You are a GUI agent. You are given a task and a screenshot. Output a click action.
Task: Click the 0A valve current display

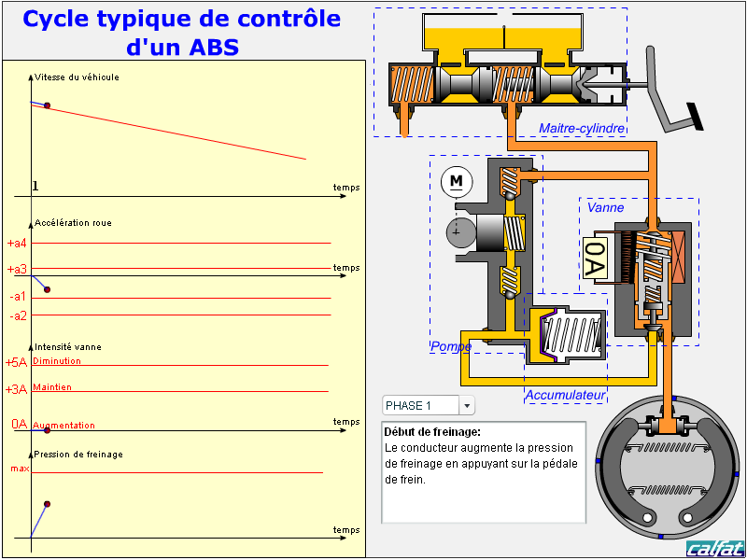coord(595,259)
